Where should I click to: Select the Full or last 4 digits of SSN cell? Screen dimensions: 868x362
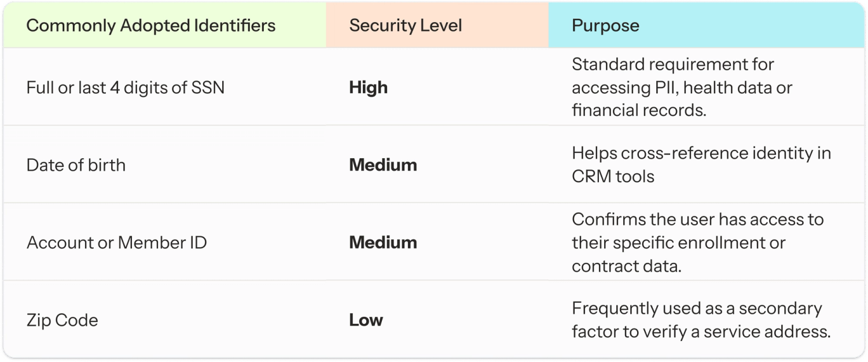(126, 87)
